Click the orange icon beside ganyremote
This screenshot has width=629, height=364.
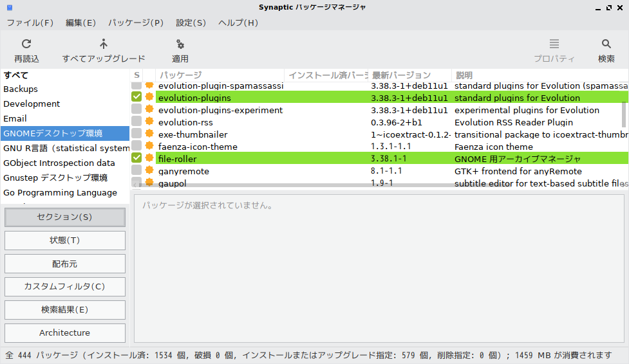(149, 170)
